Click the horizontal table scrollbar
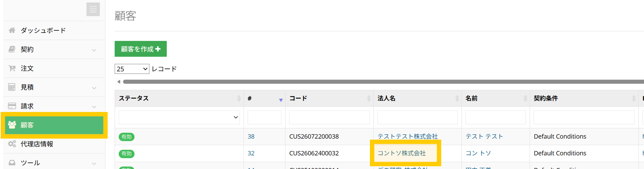This screenshot has height=169, width=644. [x=383, y=82]
